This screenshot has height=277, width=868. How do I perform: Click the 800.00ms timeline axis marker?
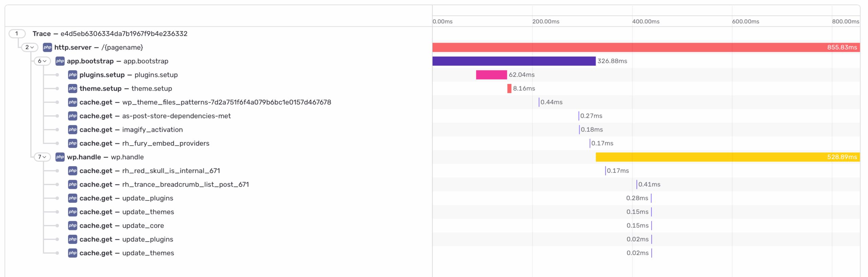845,21
